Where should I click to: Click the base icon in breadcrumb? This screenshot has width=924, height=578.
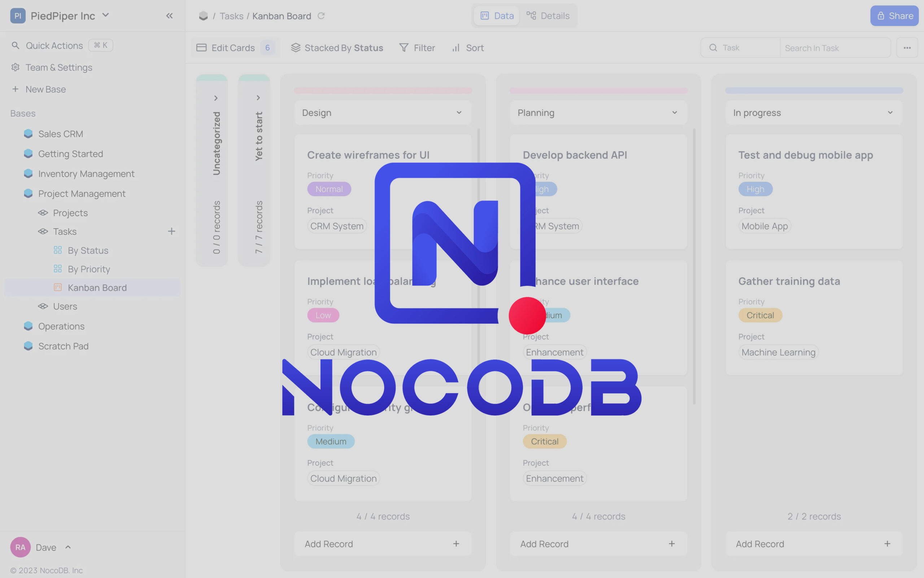[204, 16]
